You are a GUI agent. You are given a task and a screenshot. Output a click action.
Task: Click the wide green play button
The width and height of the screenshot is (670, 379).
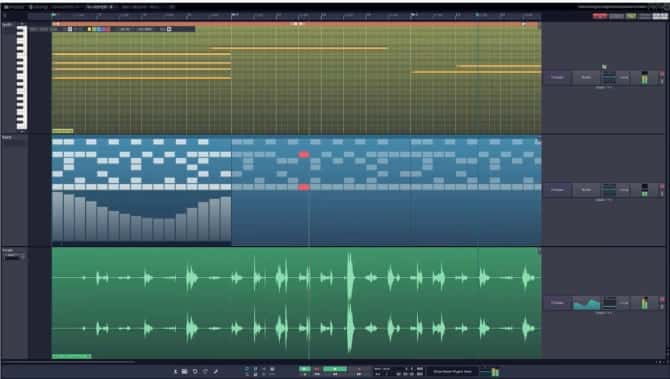(x=335, y=369)
